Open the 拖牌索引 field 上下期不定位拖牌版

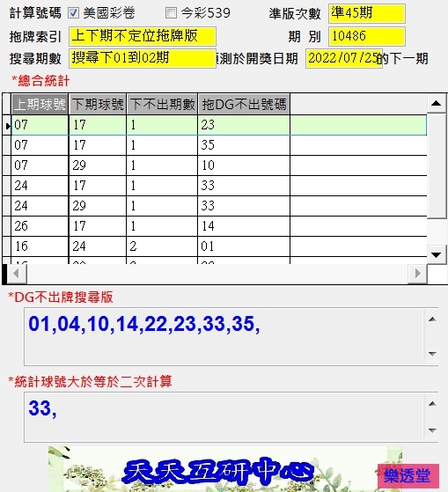[143, 36]
